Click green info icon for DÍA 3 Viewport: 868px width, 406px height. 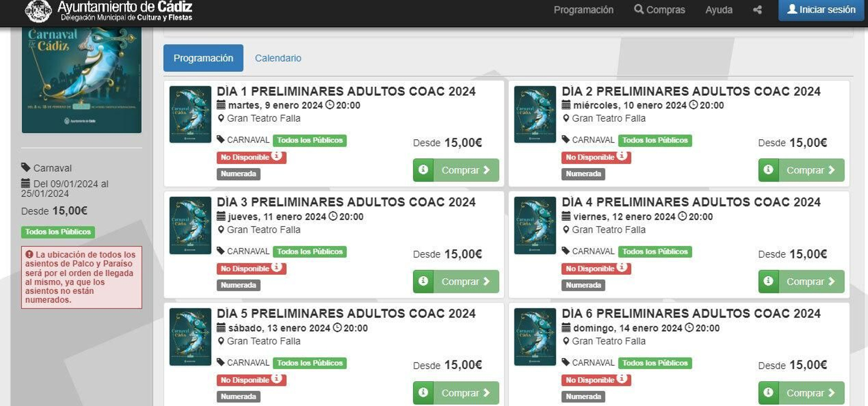pos(423,281)
